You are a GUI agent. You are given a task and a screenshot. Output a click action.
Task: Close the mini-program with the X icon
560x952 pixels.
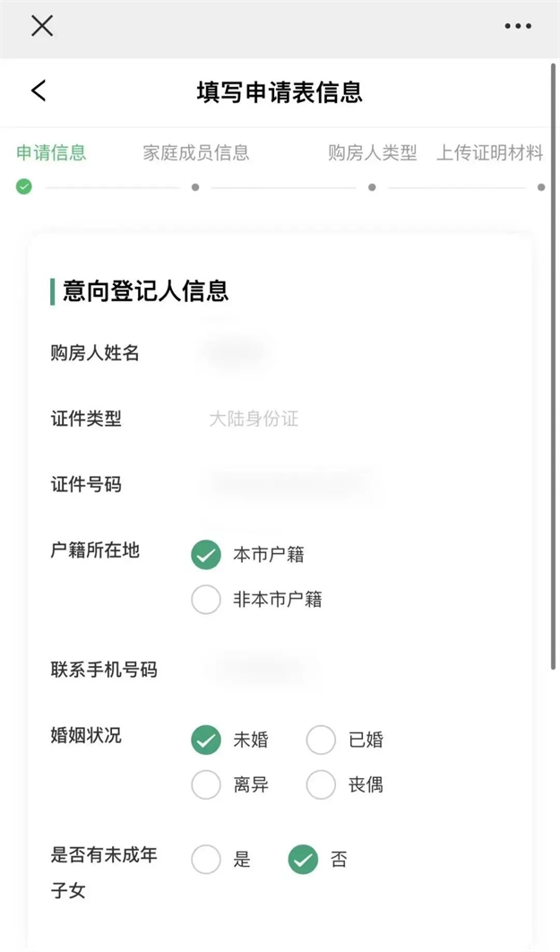click(x=41, y=27)
